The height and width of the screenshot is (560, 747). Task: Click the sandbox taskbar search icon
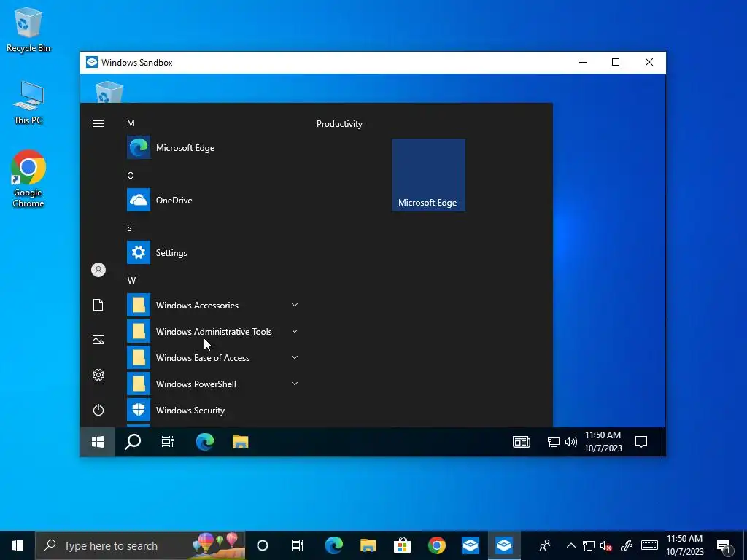point(133,442)
